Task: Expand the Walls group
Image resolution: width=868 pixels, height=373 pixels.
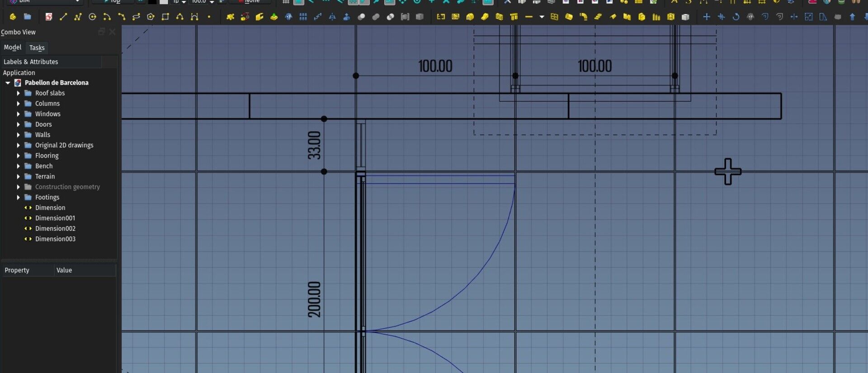Action: (18, 135)
